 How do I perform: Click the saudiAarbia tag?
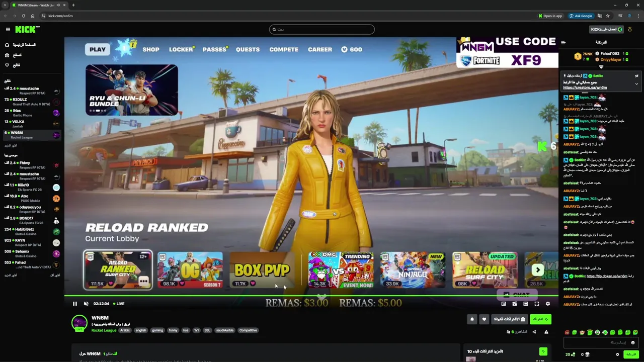coord(225,330)
